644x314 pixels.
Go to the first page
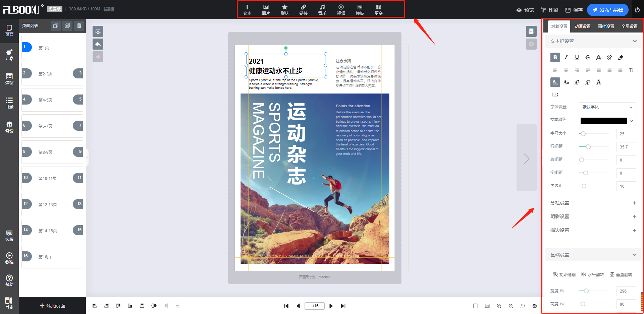[286, 306]
